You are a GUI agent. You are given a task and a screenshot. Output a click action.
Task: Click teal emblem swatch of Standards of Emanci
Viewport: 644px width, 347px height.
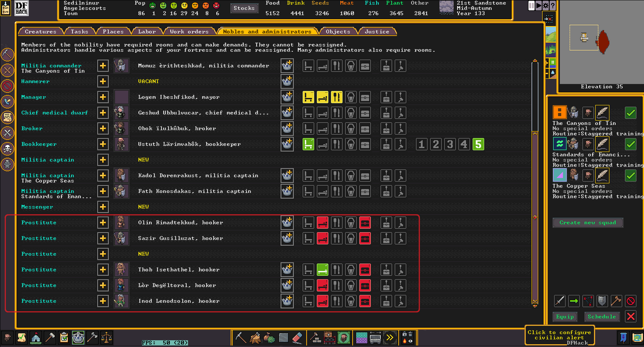(559, 144)
